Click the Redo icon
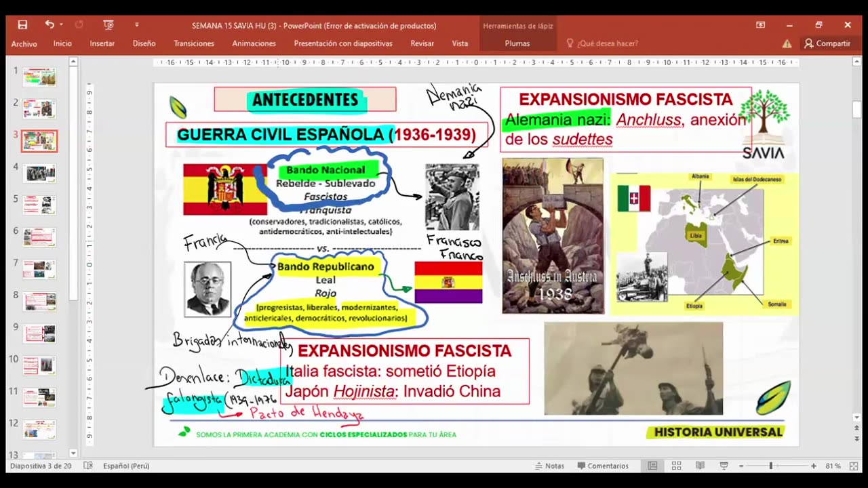This screenshot has width=868, height=488. pos(79,25)
